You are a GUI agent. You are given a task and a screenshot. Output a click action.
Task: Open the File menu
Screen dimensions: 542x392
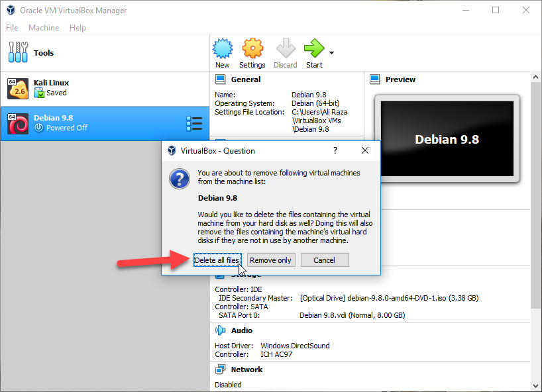click(12, 28)
